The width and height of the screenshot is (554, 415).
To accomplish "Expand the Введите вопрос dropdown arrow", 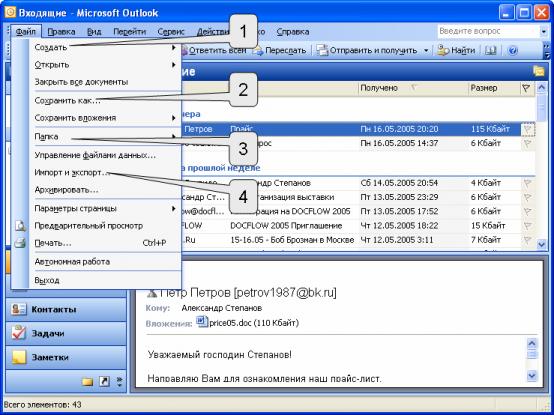I will pos(543,31).
